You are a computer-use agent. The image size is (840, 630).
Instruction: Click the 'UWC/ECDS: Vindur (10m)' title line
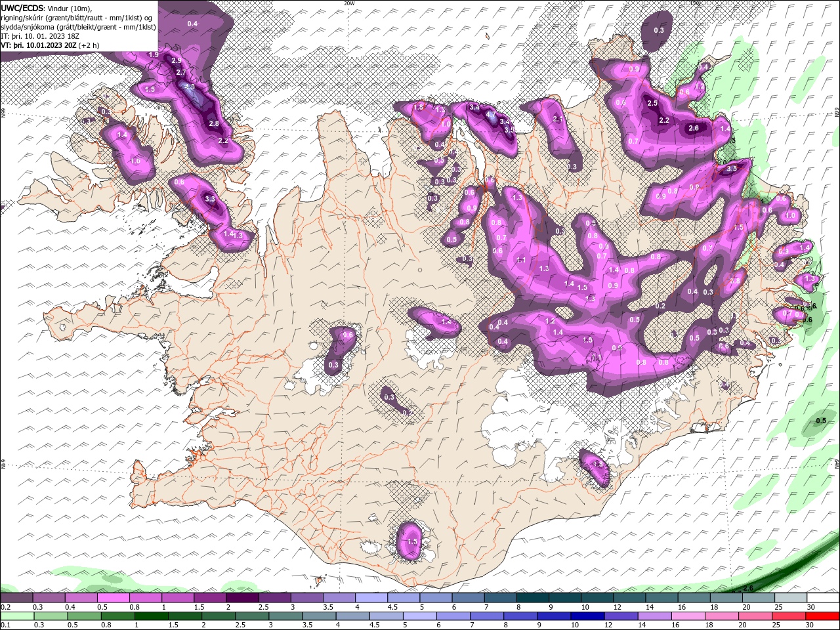47,8
